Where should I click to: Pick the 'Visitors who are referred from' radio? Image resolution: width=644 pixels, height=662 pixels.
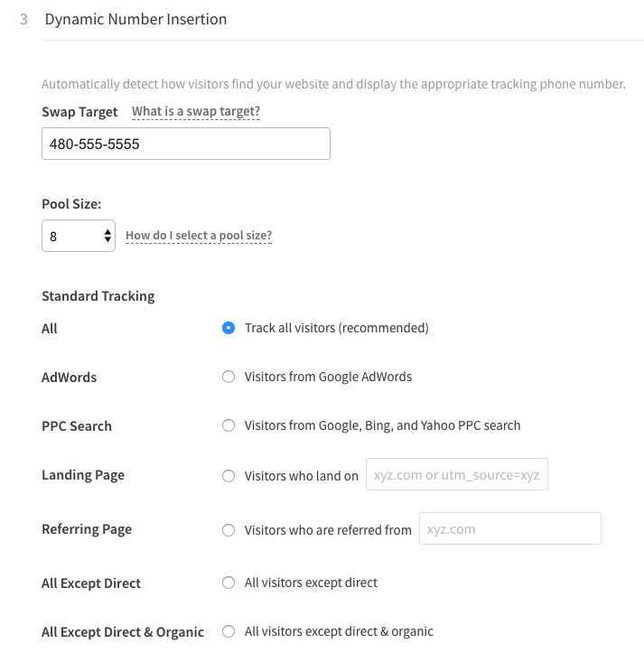229,530
